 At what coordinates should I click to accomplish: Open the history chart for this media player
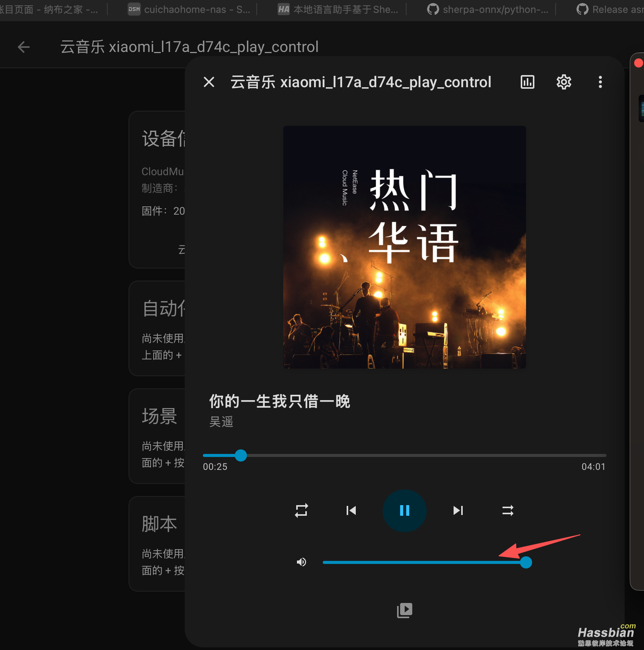pyautogui.click(x=527, y=82)
